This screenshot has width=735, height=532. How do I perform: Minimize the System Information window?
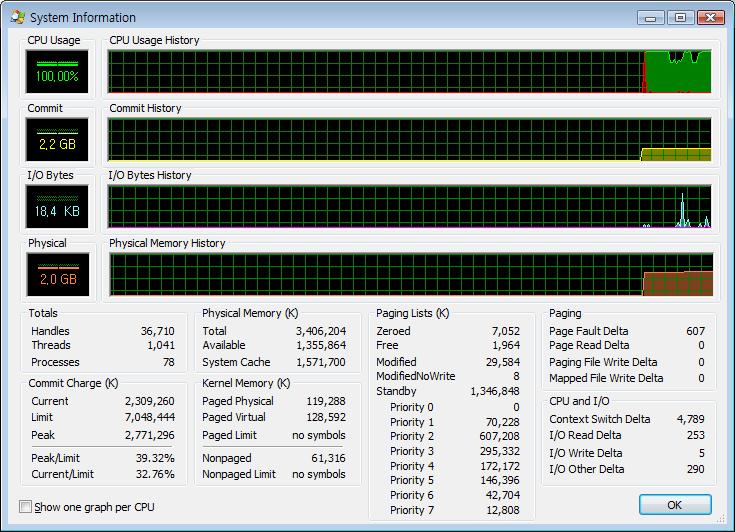pos(651,18)
